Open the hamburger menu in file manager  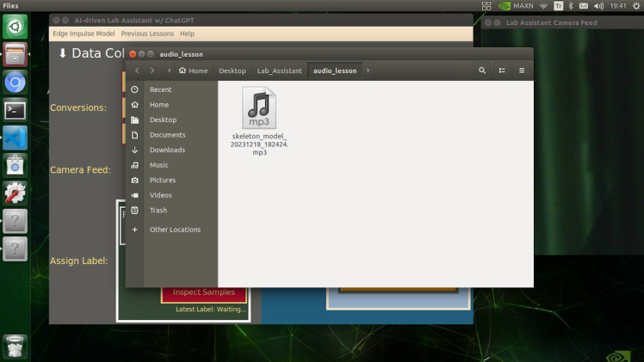point(522,71)
